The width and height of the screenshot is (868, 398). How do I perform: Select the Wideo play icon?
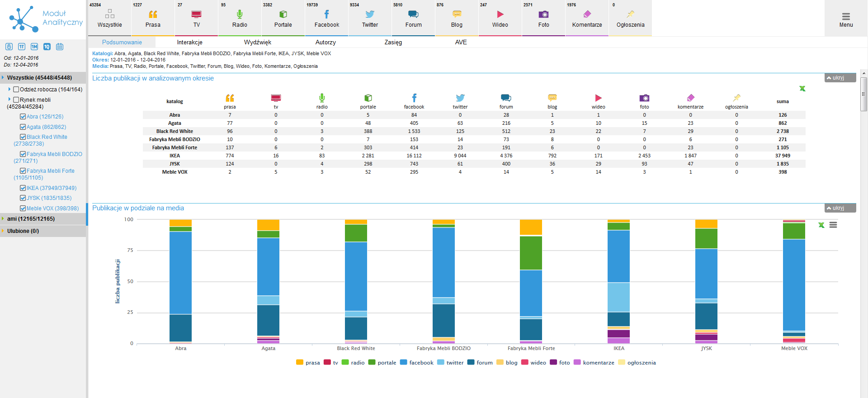coord(500,14)
